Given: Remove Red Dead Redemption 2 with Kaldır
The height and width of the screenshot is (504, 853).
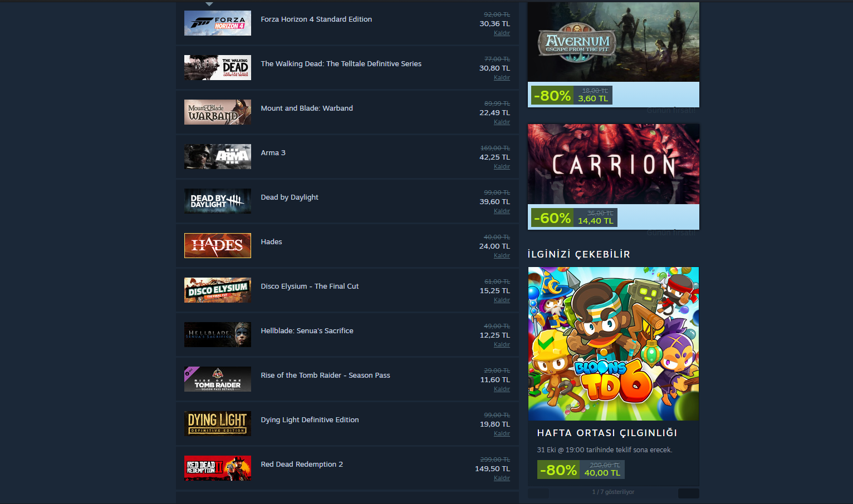Looking at the screenshot, I should pyautogui.click(x=502, y=478).
